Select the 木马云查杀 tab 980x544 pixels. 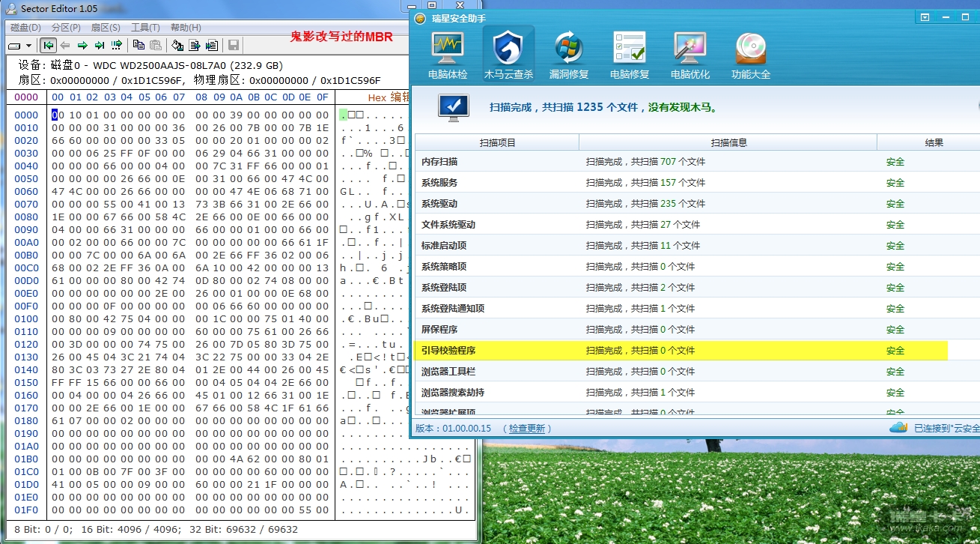508,55
